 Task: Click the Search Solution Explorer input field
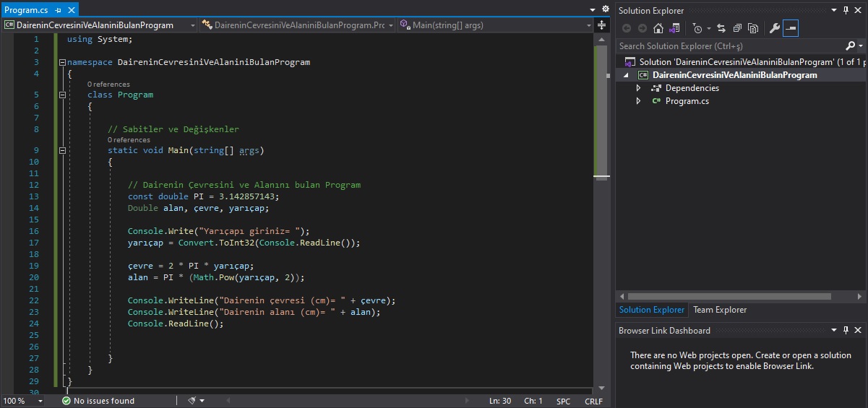tap(730, 45)
